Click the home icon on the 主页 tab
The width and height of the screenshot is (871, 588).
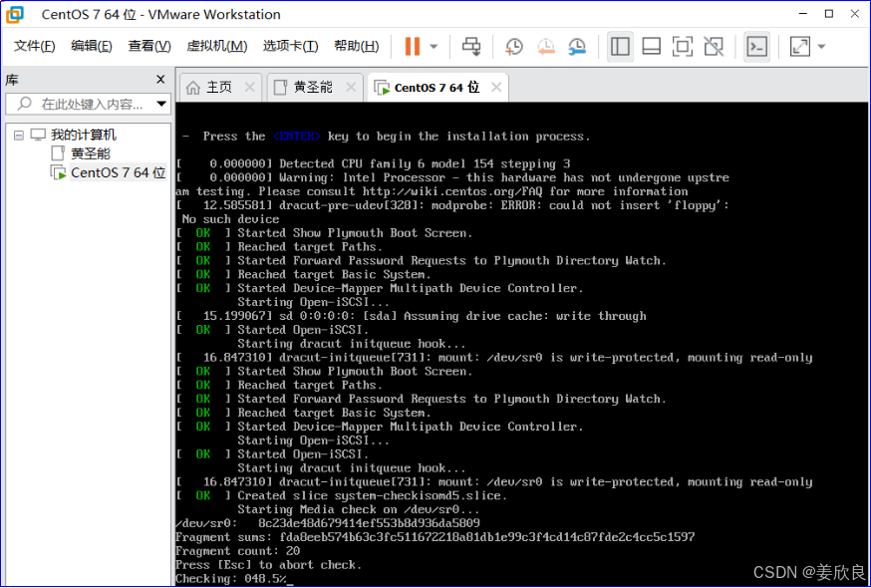192,88
